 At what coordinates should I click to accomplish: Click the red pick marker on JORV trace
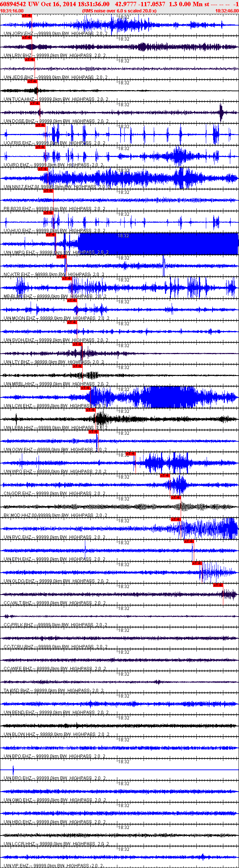[x=27, y=16]
